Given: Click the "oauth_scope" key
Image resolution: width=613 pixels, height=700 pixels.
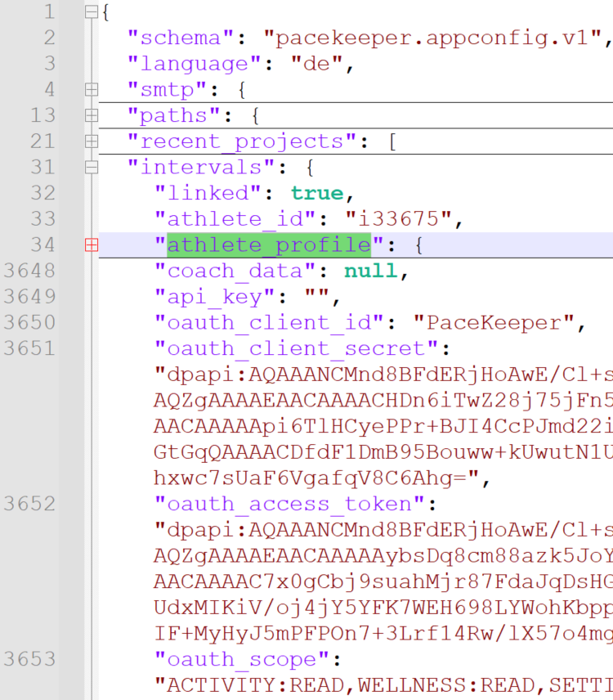Looking at the screenshot, I should point(241,659).
